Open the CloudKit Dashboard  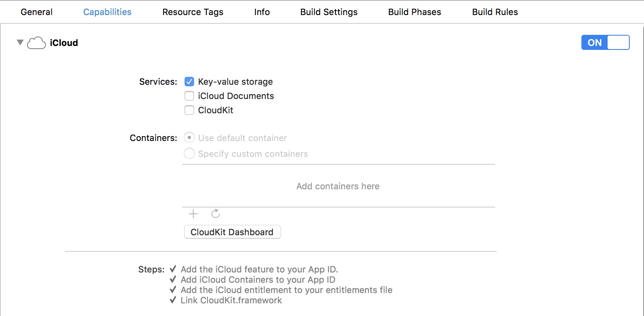(232, 232)
